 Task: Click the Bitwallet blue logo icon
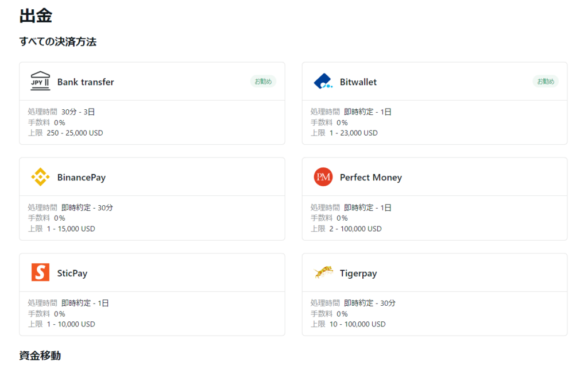pyautogui.click(x=323, y=82)
